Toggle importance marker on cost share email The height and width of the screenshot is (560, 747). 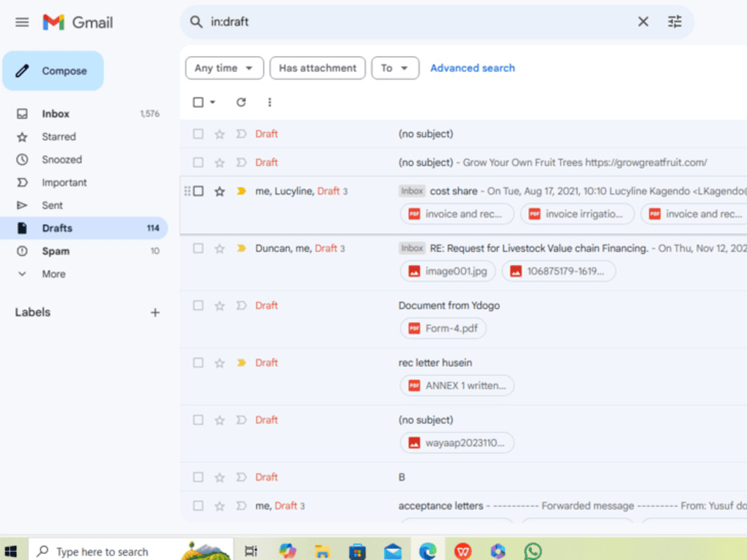[241, 191]
